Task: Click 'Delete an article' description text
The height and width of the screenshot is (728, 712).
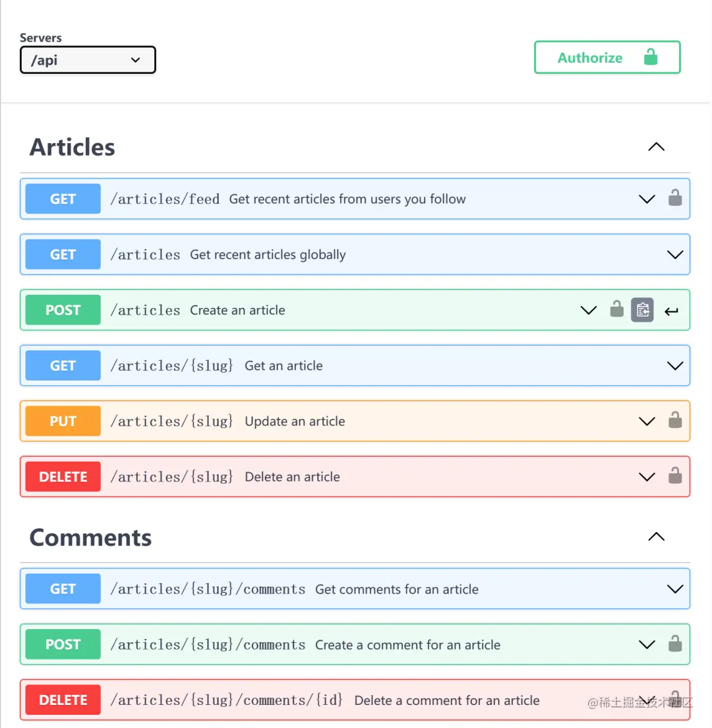Action: (292, 477)
